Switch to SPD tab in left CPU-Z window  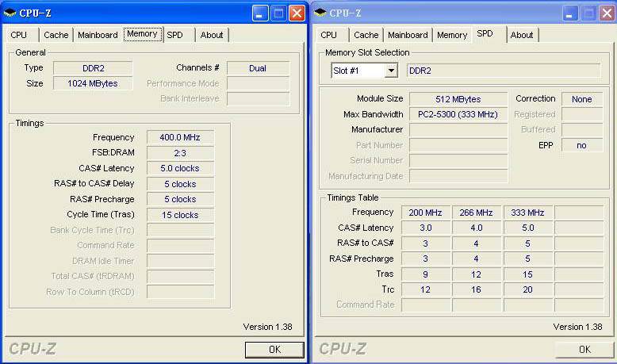[x=175, y=35]
